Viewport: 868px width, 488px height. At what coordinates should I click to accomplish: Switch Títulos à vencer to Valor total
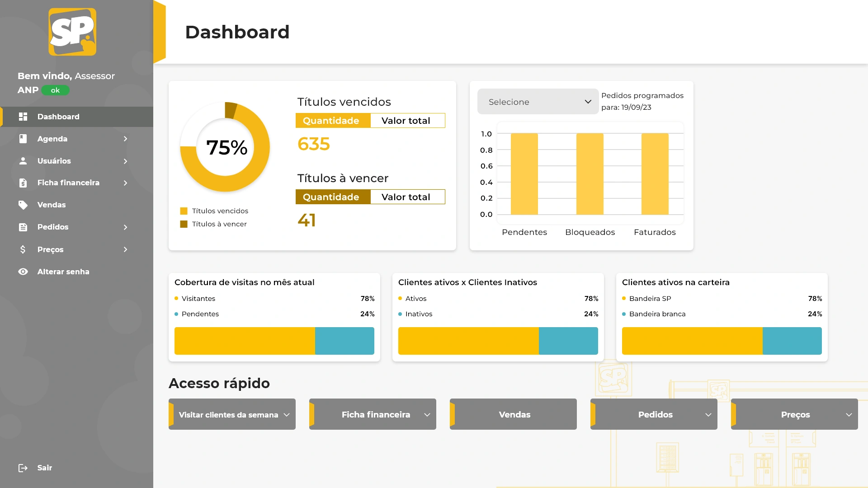[407, 197]
